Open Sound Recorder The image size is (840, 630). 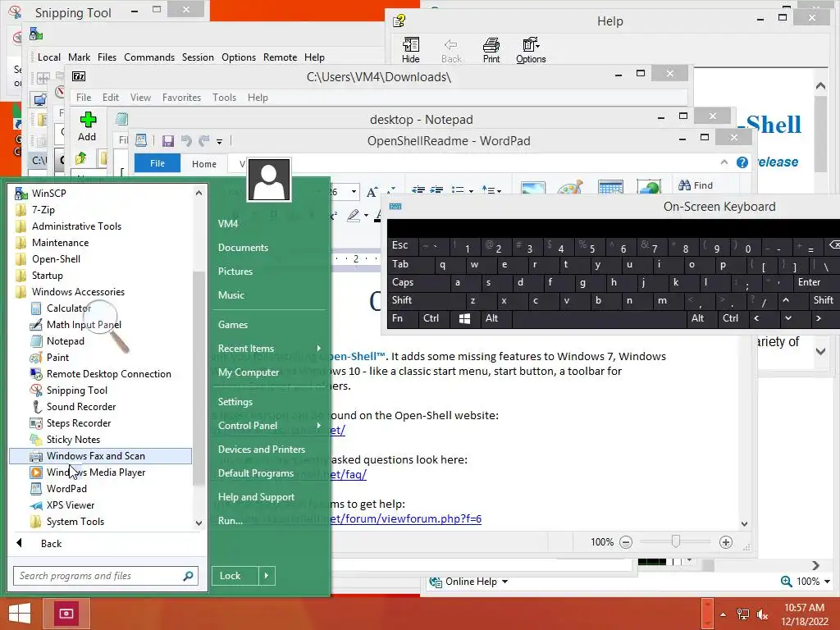pos(81,407)
